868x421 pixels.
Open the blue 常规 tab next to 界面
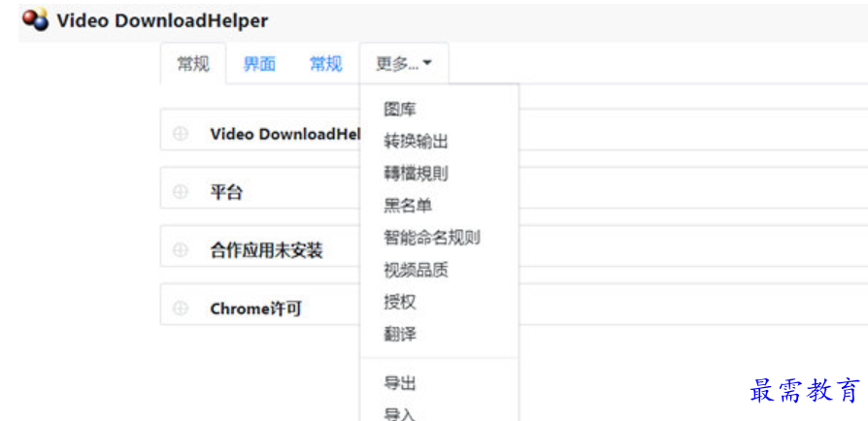(325, 64)
